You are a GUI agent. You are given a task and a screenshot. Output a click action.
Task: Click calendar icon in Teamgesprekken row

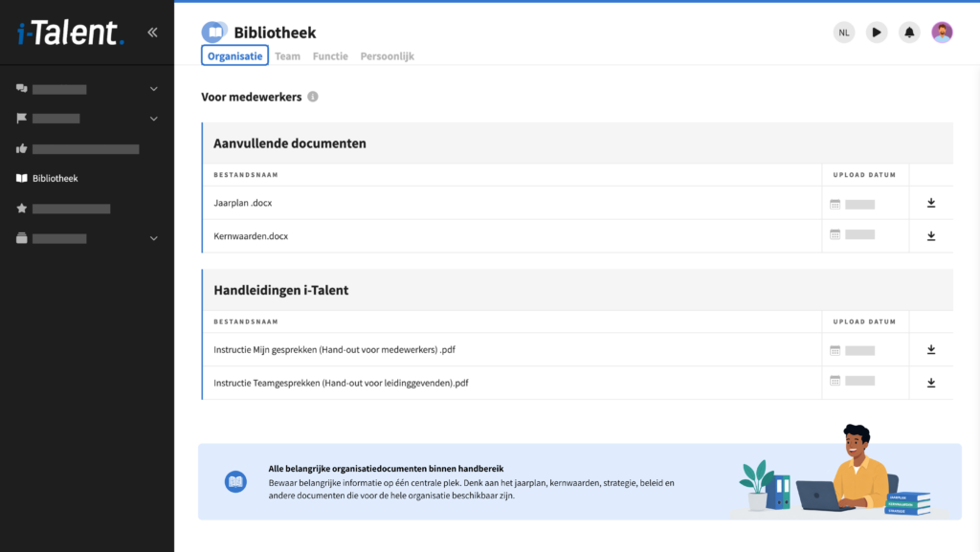click(835, 381)
